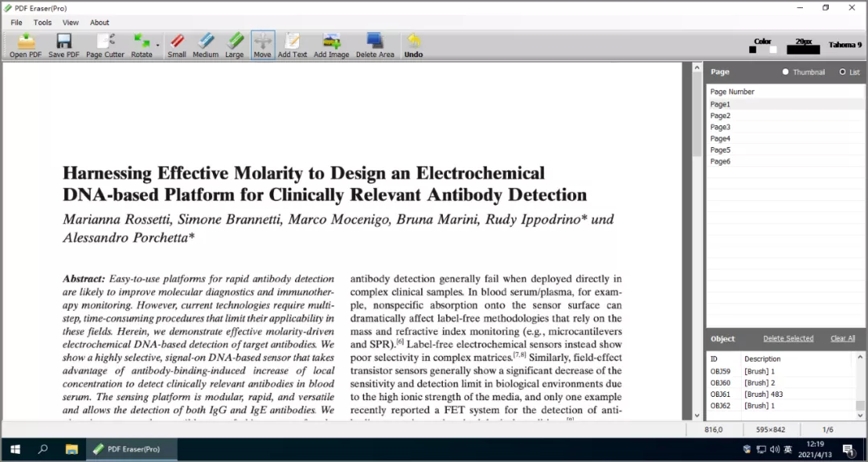Click the Delete Selected link
This screenshot has height=462, width=868.
788,338
